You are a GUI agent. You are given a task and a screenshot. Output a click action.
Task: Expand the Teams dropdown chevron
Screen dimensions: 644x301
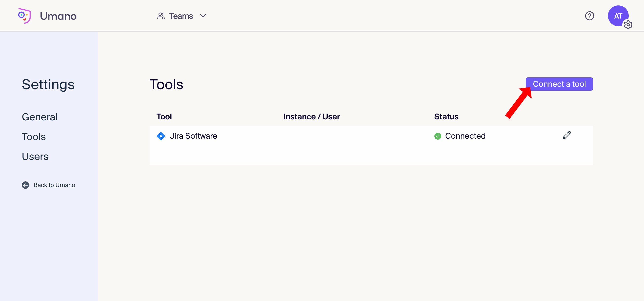203,16
